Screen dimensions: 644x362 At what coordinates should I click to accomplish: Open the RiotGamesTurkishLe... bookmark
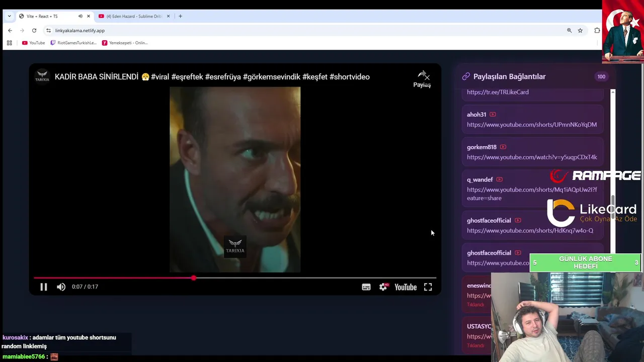pyautogui.click(x=73, y=43)
